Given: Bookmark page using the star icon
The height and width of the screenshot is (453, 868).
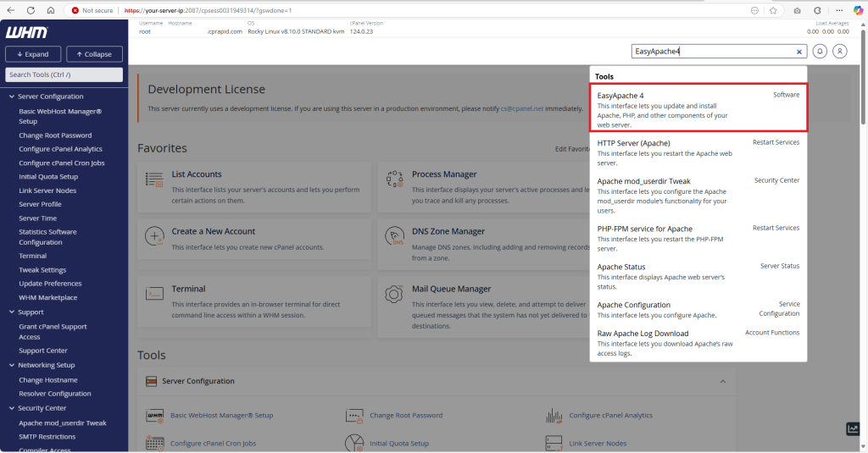Looking at the screenshot, I should 773,10.
